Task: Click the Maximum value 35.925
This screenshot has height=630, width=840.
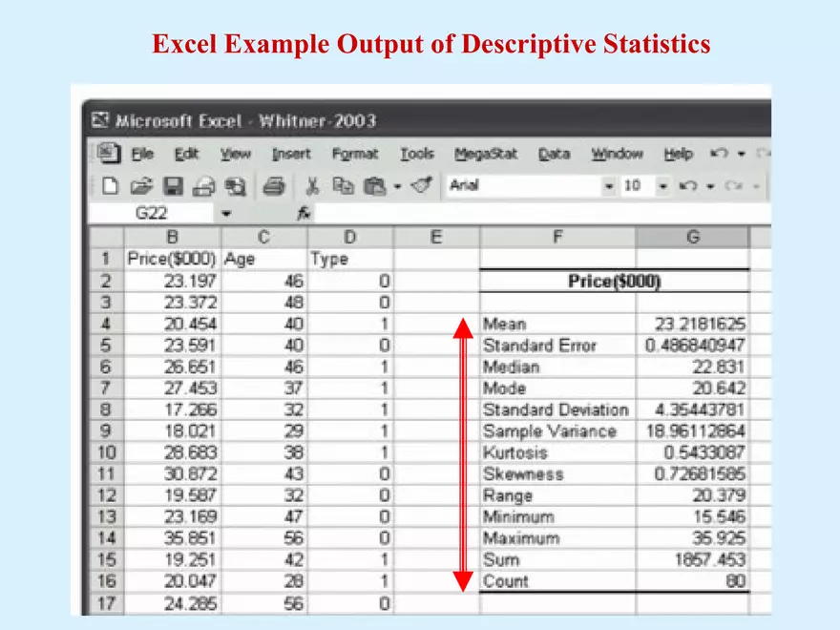Action: coord(693,538)
